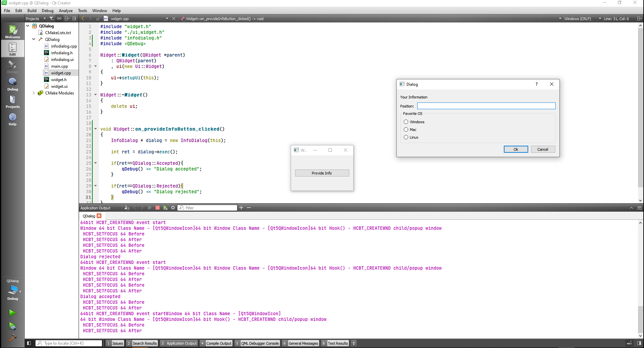Fold the Widget destructor block

95,95
